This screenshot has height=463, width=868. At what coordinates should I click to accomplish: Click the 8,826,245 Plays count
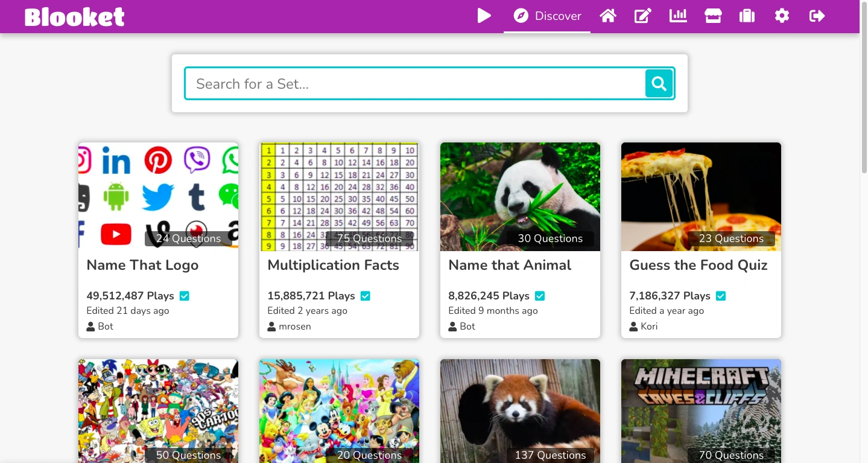pyautogui.click(x=489, y=296)
